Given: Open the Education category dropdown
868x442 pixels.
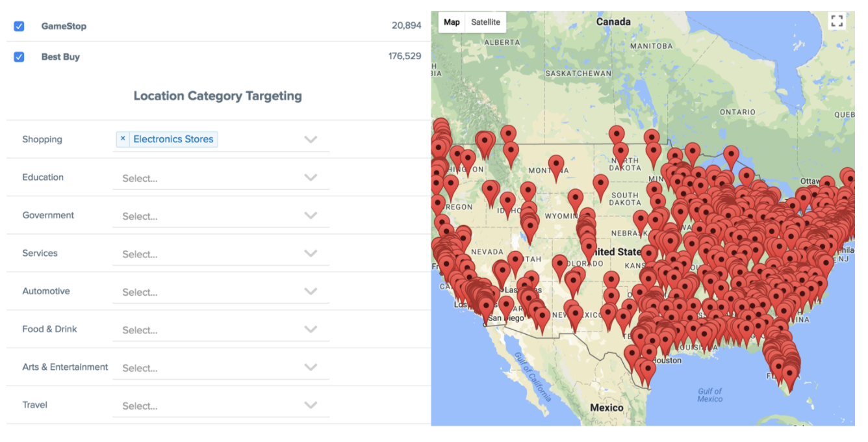Looking at the screenshot, I should click(x=311, y=177).
